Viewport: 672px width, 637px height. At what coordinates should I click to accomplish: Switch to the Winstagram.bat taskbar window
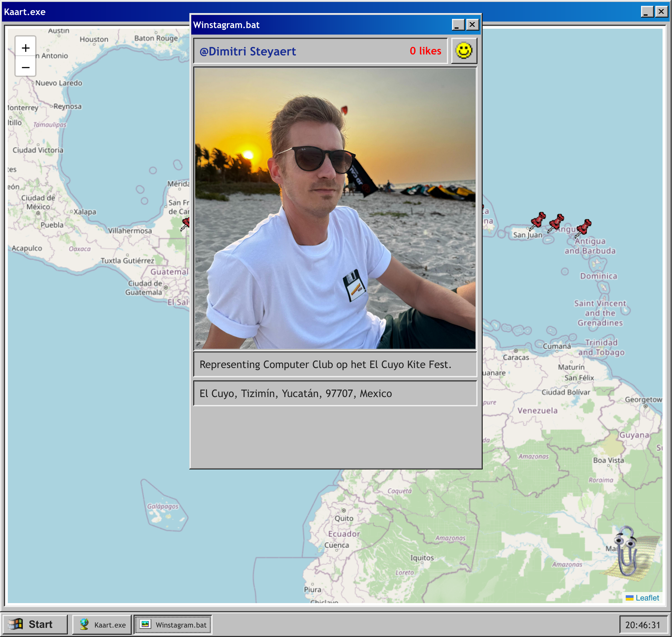173,624
